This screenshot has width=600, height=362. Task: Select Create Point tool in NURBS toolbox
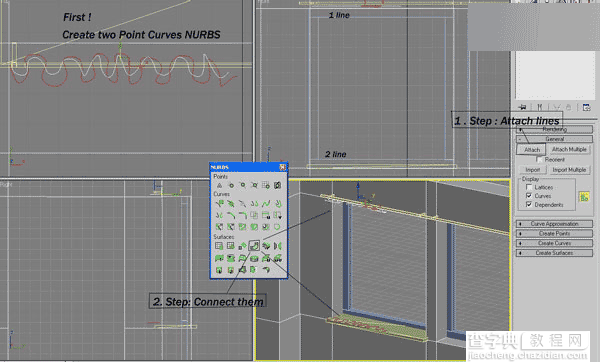click(x=219, y=185)
